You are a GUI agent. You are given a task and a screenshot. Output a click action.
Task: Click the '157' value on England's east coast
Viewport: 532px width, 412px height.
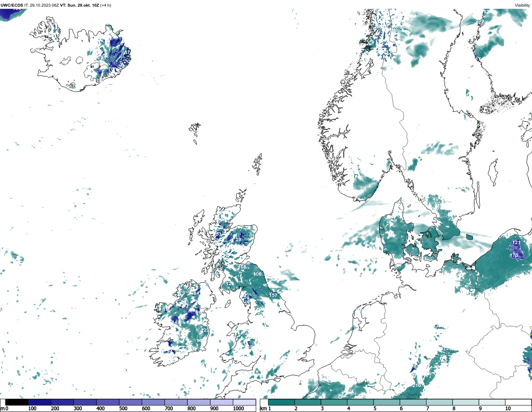point(273,295)
